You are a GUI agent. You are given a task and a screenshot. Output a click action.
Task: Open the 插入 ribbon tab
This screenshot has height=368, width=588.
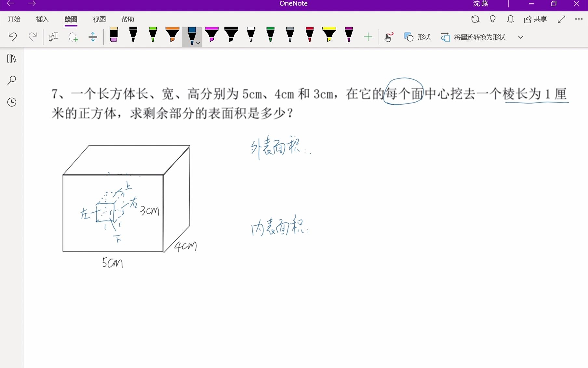(x=42, y=19)
